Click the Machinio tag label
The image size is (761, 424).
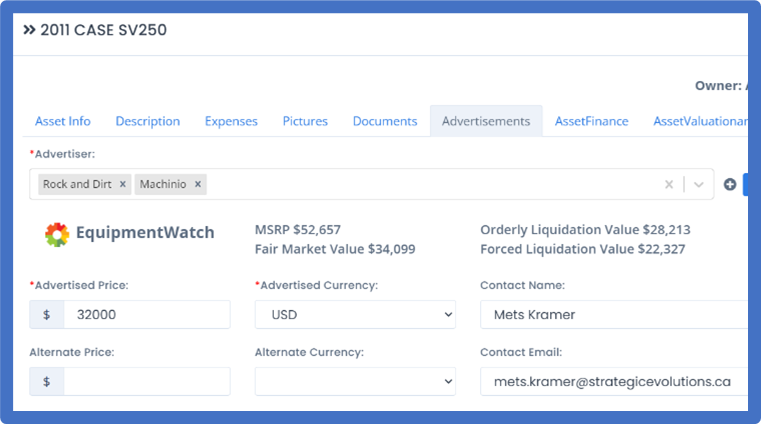coord(163,184)
